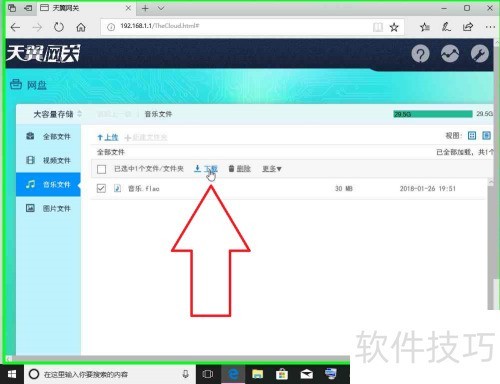Open File Explorer from the taskbar
The image size is (500, 384).
[x=258, y=374]
